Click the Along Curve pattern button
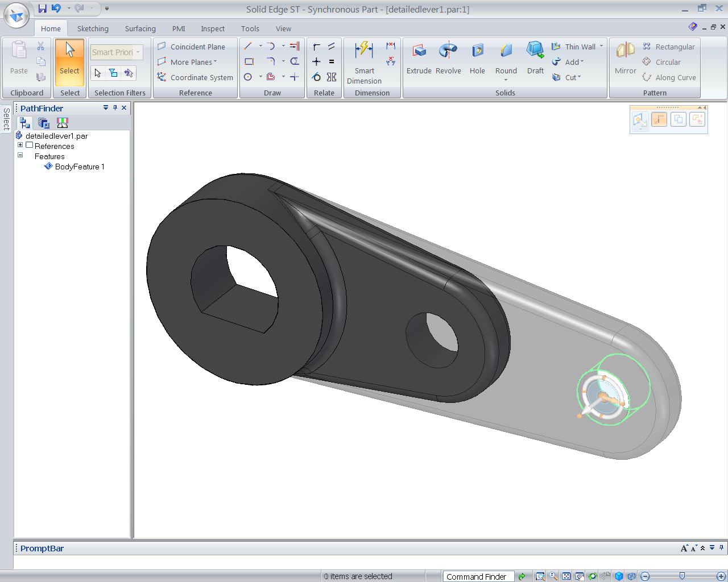This screenshot has width=728, height=582. (669, 77)
